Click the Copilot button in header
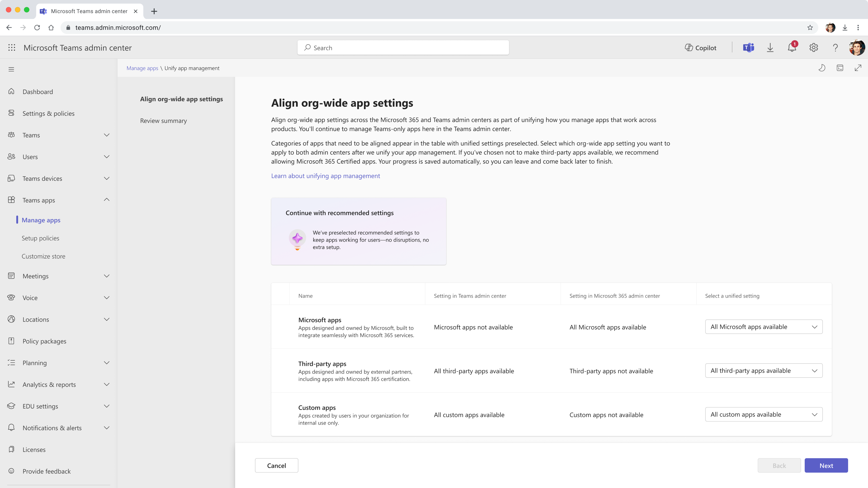The width and height of the screenshot is (868, 488). [701, 48]
